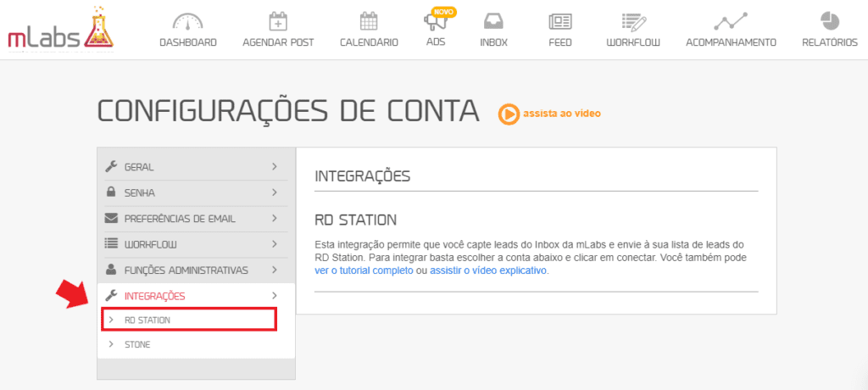Image resolution: width=868 pixels, height=390 pixels.
Task: Open the FEED menu label
Action: pos(560,42)
